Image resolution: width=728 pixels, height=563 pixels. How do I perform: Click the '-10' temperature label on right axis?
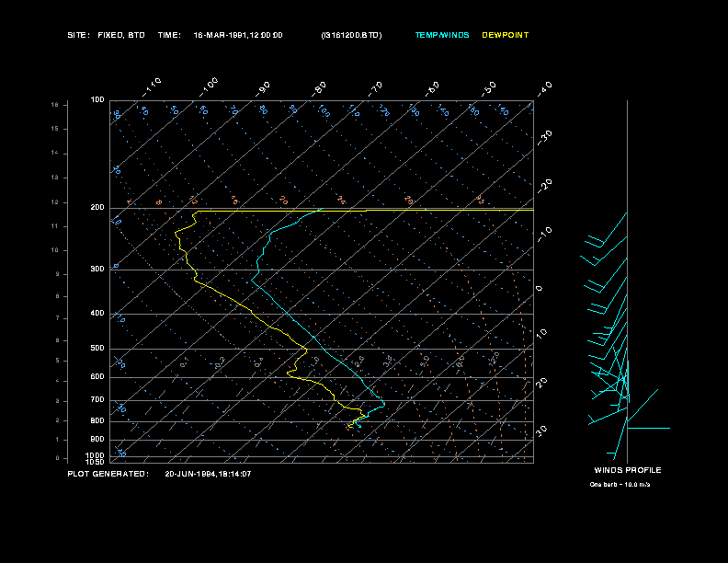pyautogui.click(x=545, y=234)
